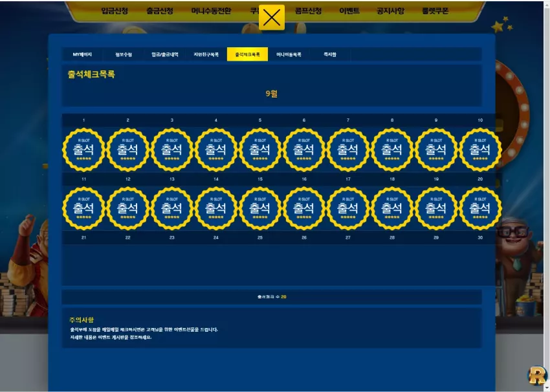This screenshot has height=392, width=550.
Task: Click the day 1 출석 stamp badge
Action: click(83, 149)
